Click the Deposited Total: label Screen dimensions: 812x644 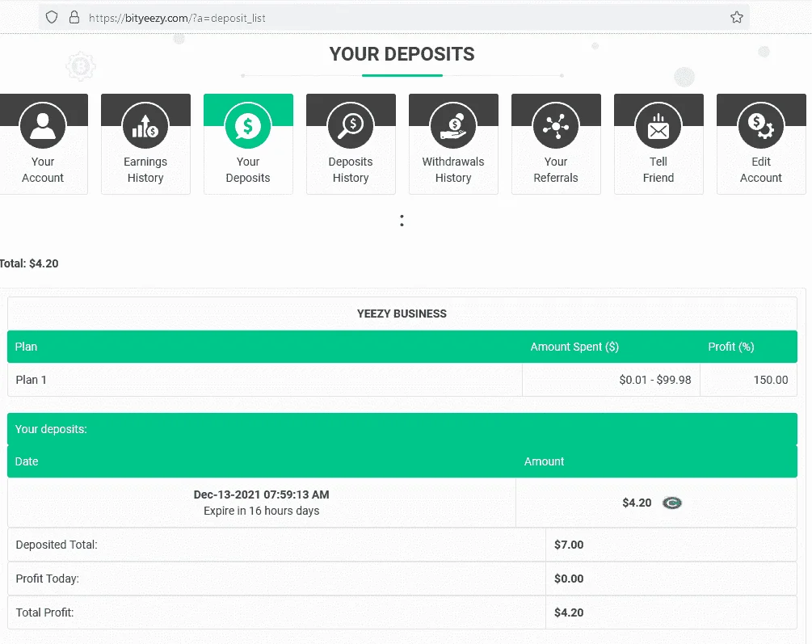(x=57, y=545)
